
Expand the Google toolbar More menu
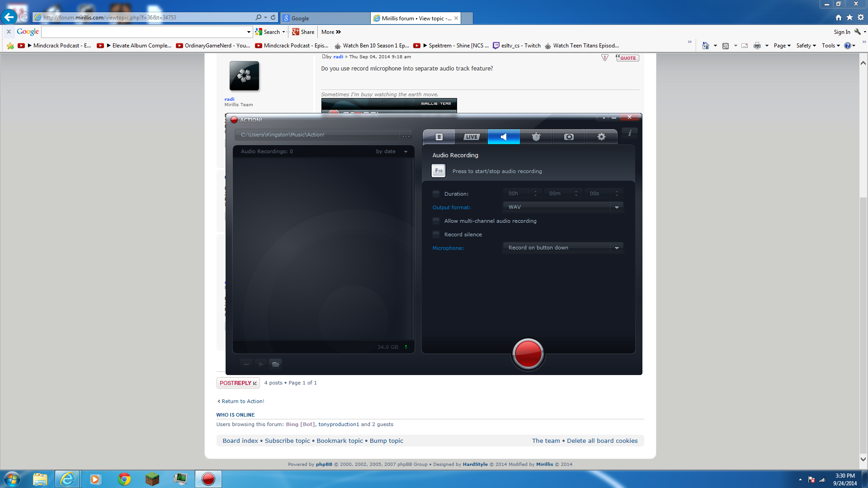[331, 32]
